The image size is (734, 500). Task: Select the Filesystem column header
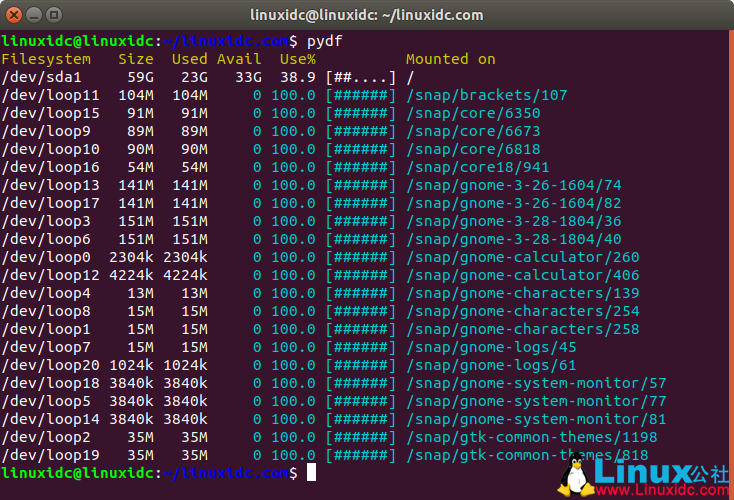[x=46, y=59]
